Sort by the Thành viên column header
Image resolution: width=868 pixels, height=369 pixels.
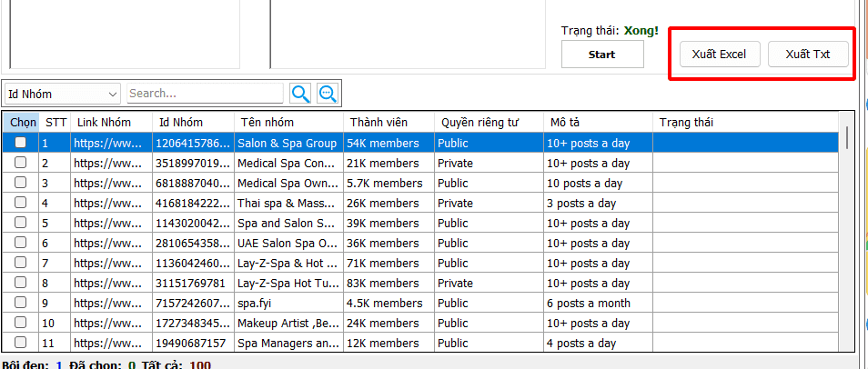[378, 122]
